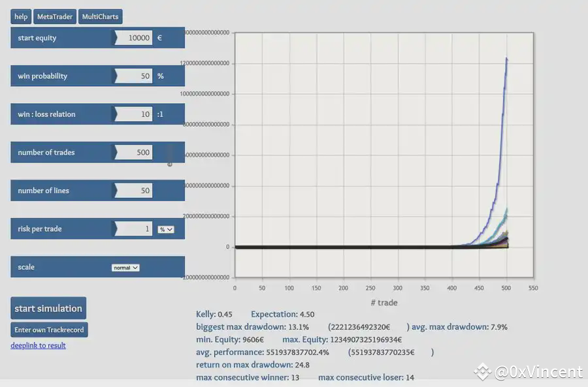Open the scale normal dropdown
Image resolution: width=588 pixels, height=387 pixels.
tap(125, 268)
